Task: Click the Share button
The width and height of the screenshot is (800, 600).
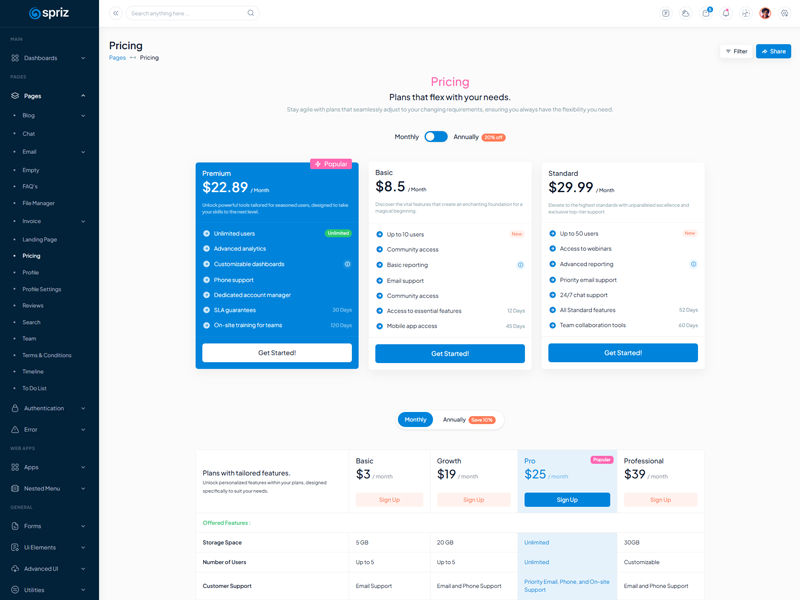Action: tap(773, 51)
